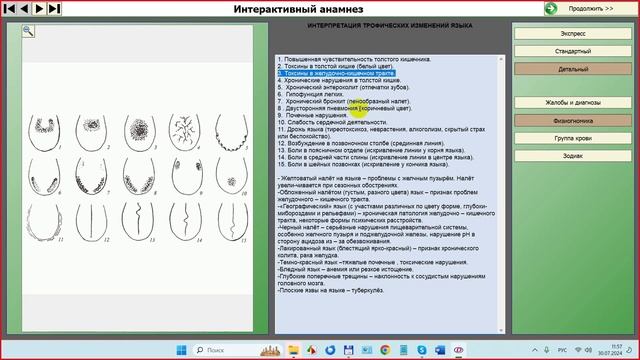The image size is (640, 360).
Task: Click tongue diagram number 3 with central spot
Action: pos(140,132)
